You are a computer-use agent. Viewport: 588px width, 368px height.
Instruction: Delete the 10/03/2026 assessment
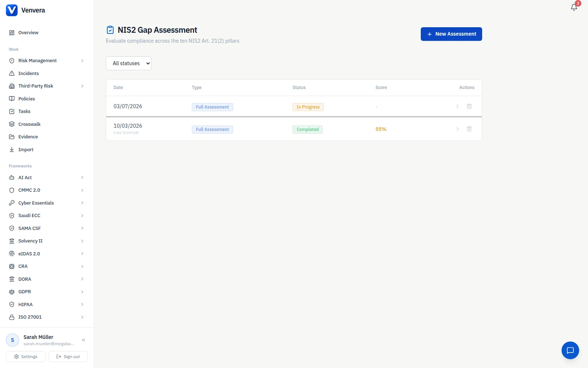click(469, 129)
